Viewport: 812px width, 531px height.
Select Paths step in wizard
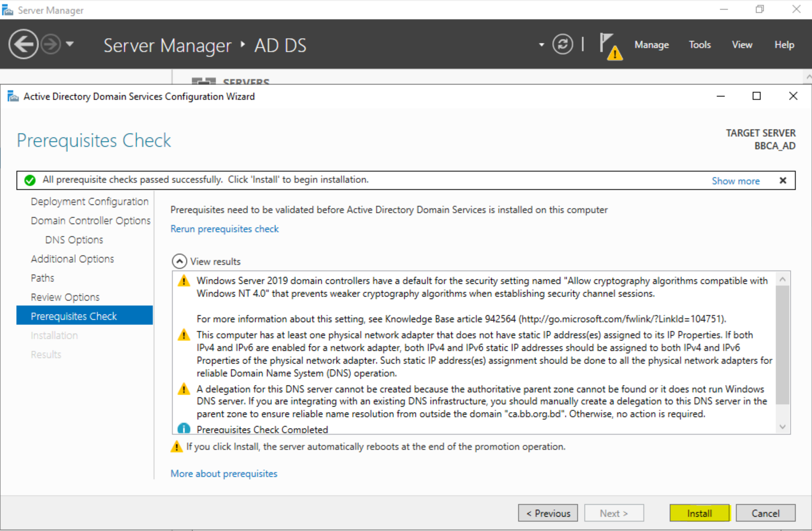[x=42, y=278]
